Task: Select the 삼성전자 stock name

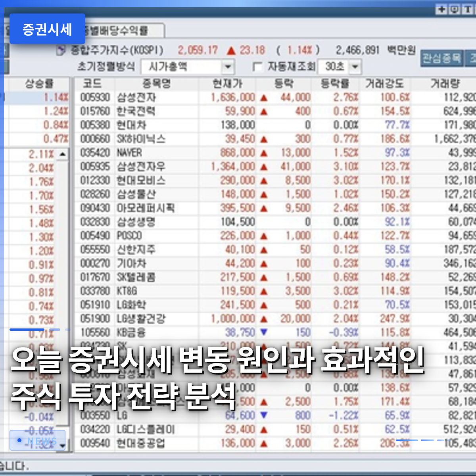Action: pyautogui.click(x=136, y=98)
